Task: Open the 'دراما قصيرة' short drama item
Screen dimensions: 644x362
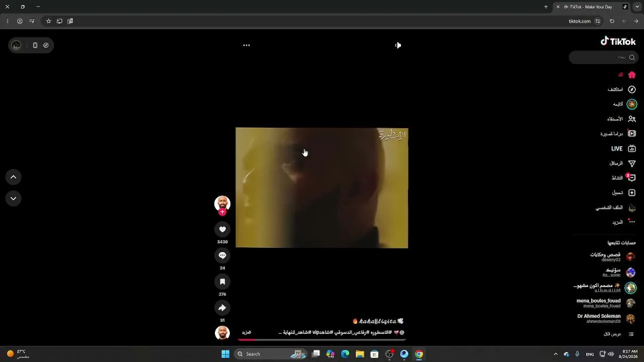Action: pos(612,134)
